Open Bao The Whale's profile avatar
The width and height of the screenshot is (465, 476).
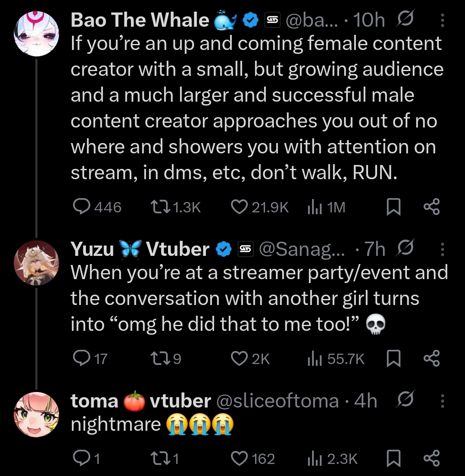(x=37, y=33)
